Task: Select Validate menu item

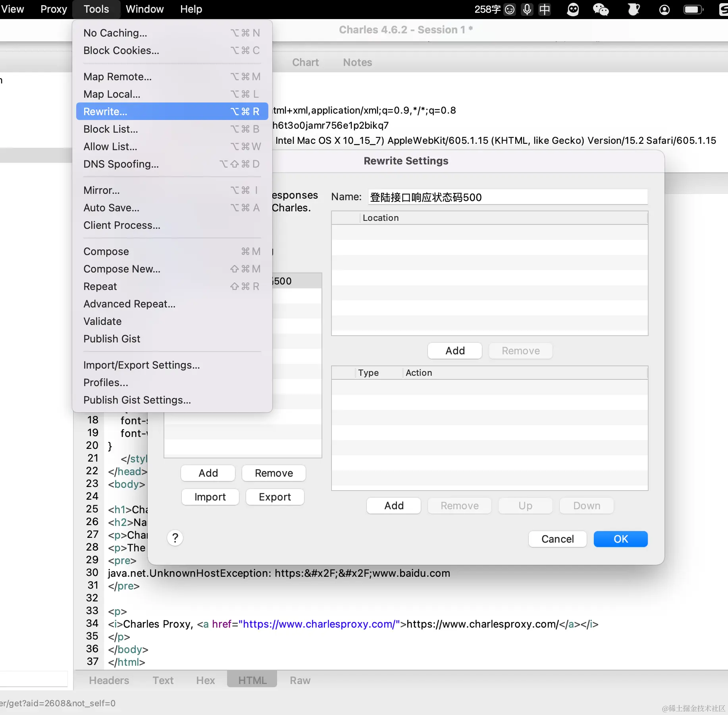Action: pos(172,321)
